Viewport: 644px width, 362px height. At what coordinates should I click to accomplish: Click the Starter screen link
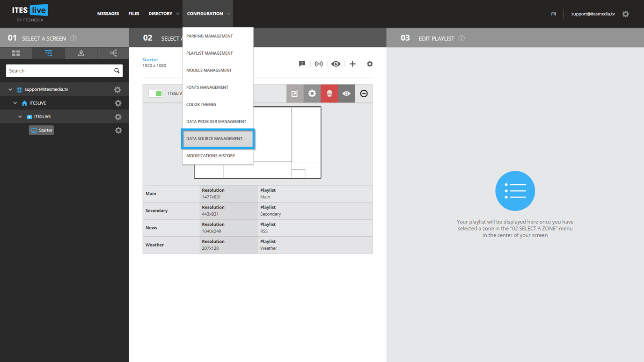150,60
